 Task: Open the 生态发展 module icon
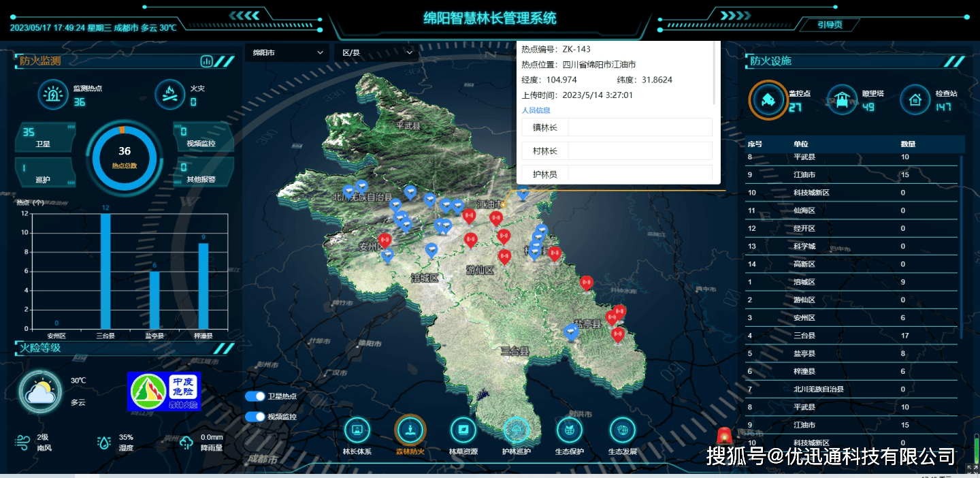622,430
